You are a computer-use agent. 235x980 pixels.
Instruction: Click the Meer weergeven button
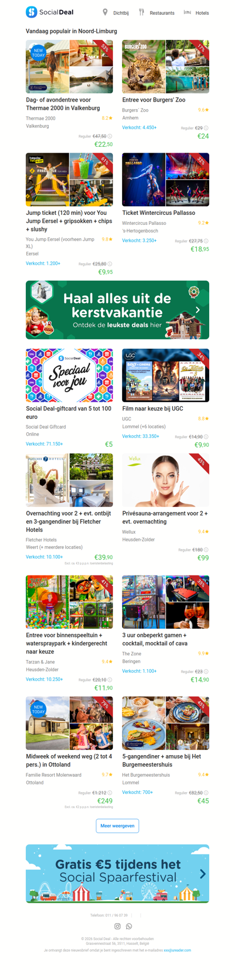click(117, 826)
